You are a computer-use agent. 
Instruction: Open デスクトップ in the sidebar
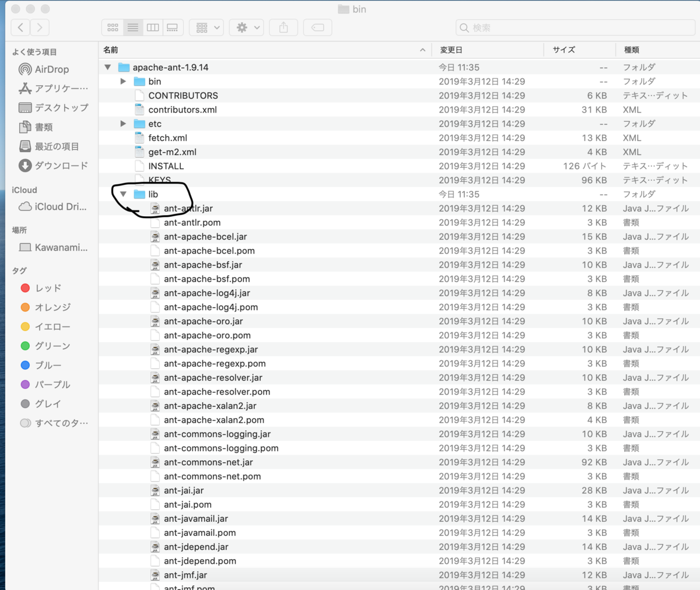[53, 108]
